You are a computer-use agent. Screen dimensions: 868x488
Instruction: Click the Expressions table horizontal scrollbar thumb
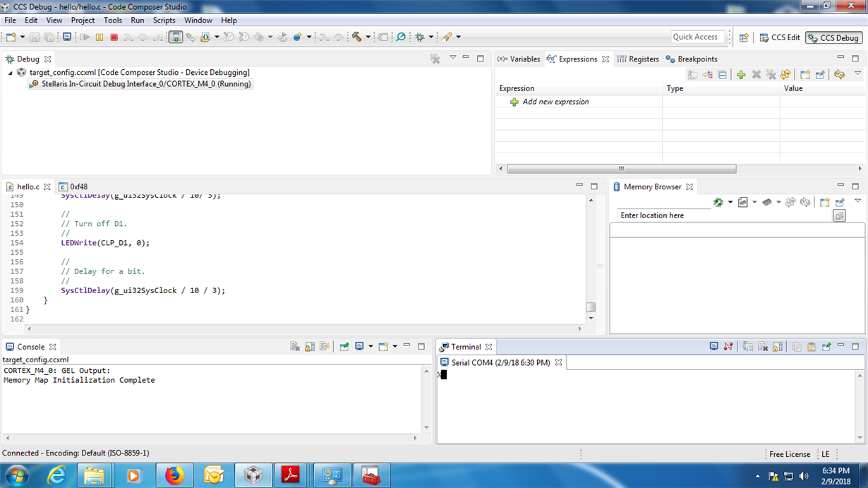coord(621,169)
